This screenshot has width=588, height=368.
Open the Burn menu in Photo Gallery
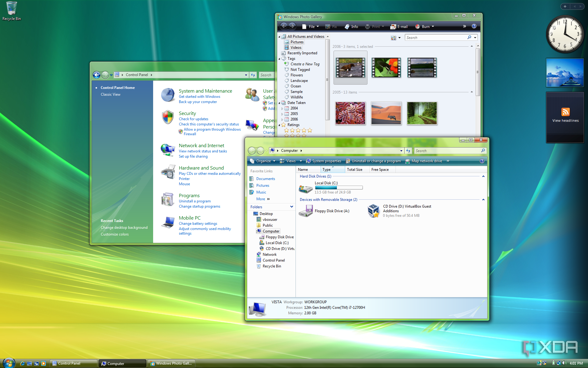click(425, 27)
